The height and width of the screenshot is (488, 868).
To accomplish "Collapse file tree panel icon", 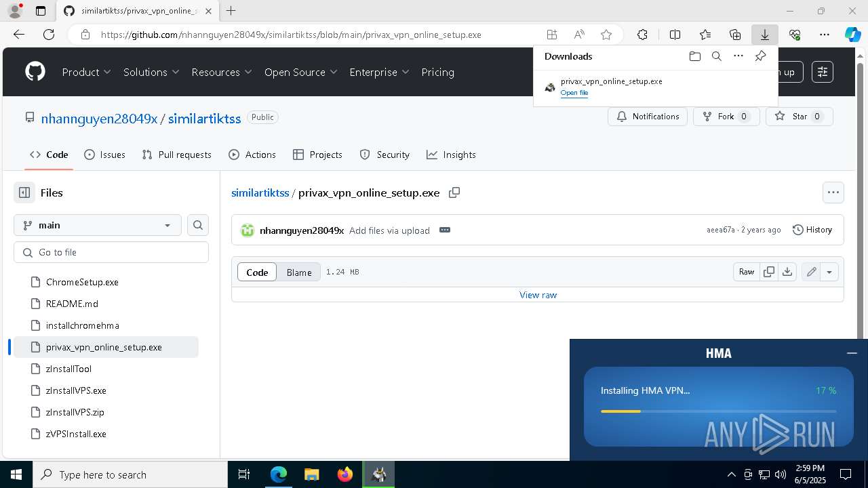I will coord(24,192).
